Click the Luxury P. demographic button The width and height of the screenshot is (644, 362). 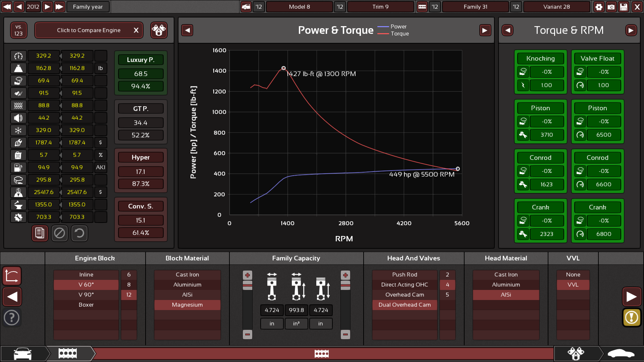pos(141,60)
